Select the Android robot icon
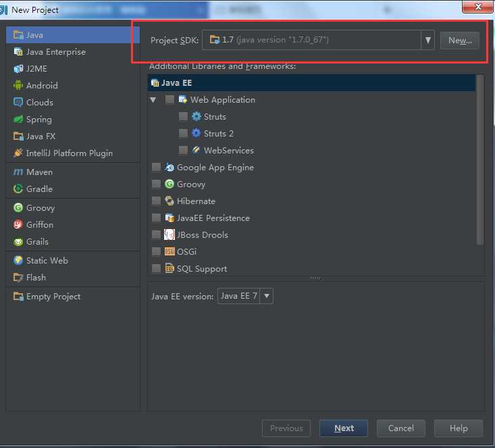495x448 pixels. (x=18, y=85)
